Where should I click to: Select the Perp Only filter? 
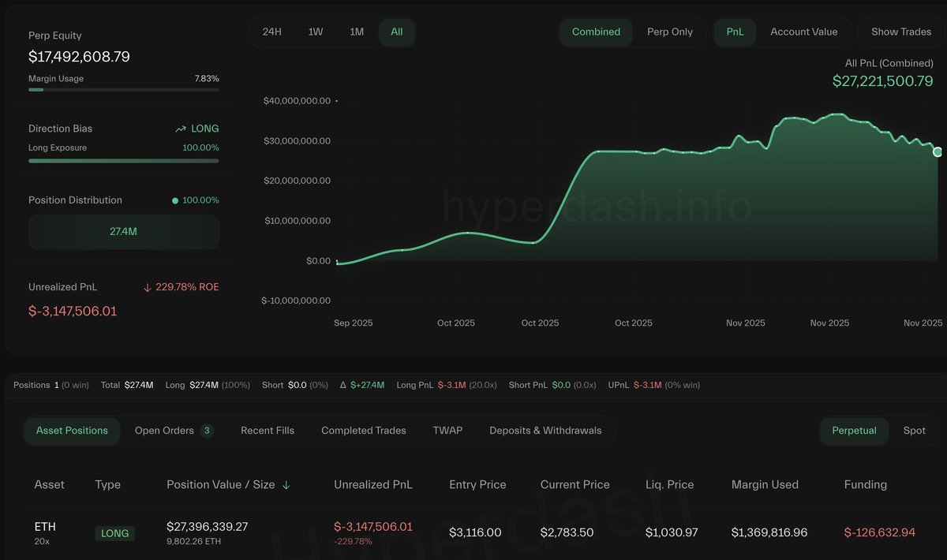[x=670, y=32]
